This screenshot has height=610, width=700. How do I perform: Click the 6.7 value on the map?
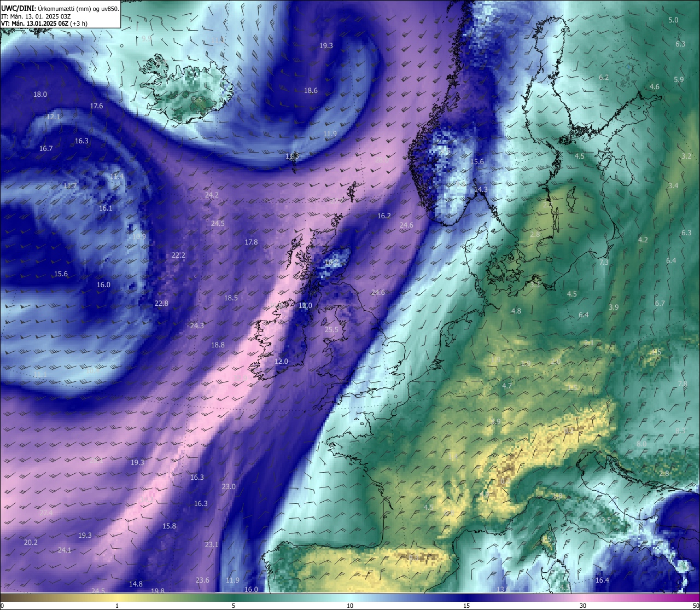tap(660, 304)
